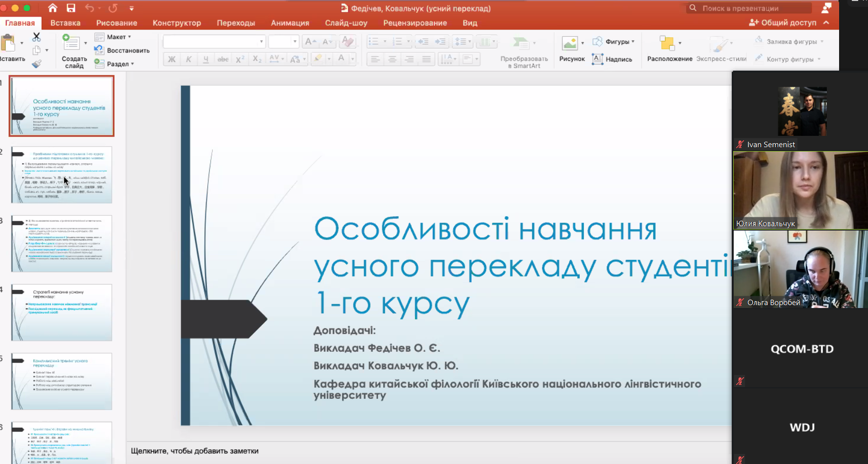Screen dimensions: 868x464
Task: Click the Создать слайд icon
Action: tap(72, 43)
